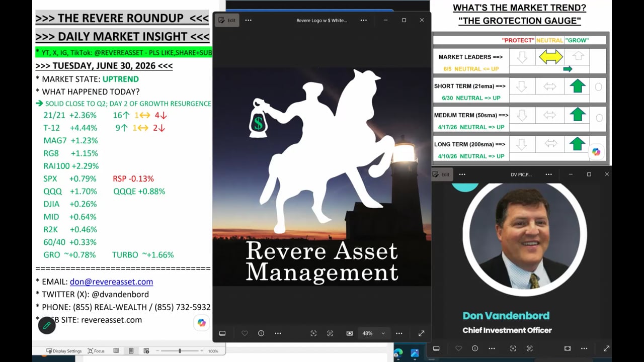
Task: Open Copilot in the Word document
Action: 202,323
